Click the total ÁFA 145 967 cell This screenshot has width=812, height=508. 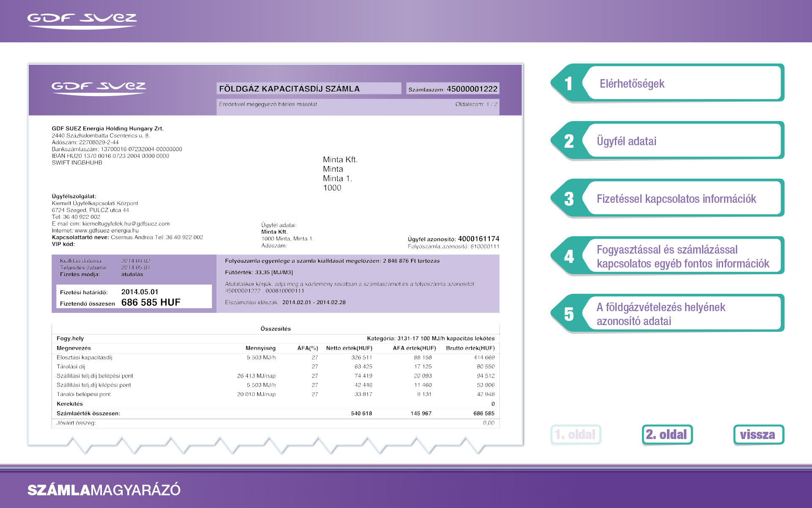coord(421,413)
